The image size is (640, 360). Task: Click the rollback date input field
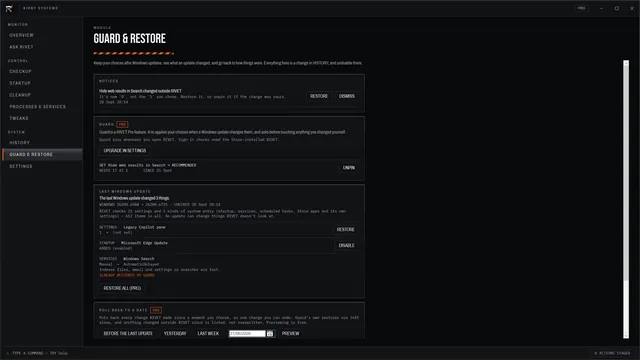[x=247, y=333]
